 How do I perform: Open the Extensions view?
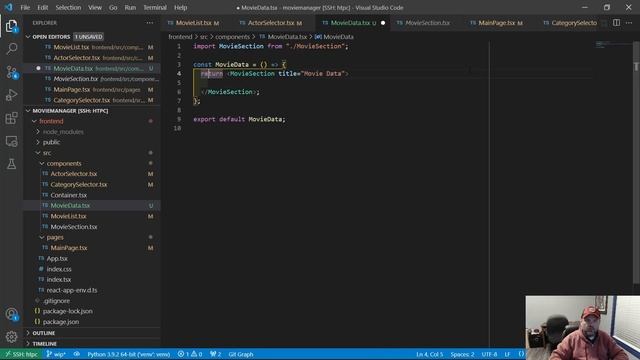point(11,118)
